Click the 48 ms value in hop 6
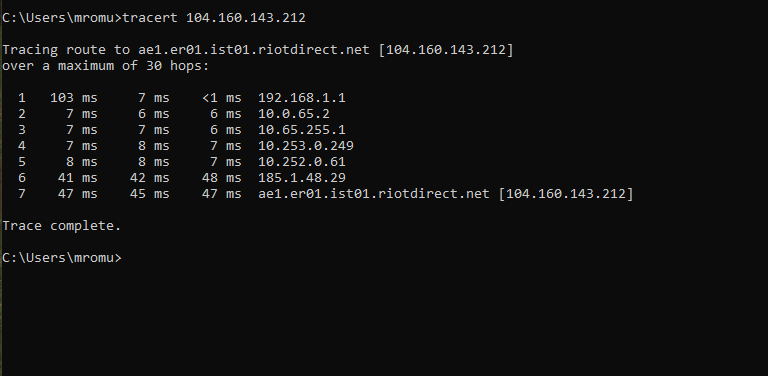The image size is (768, 376). coord(221,178)
